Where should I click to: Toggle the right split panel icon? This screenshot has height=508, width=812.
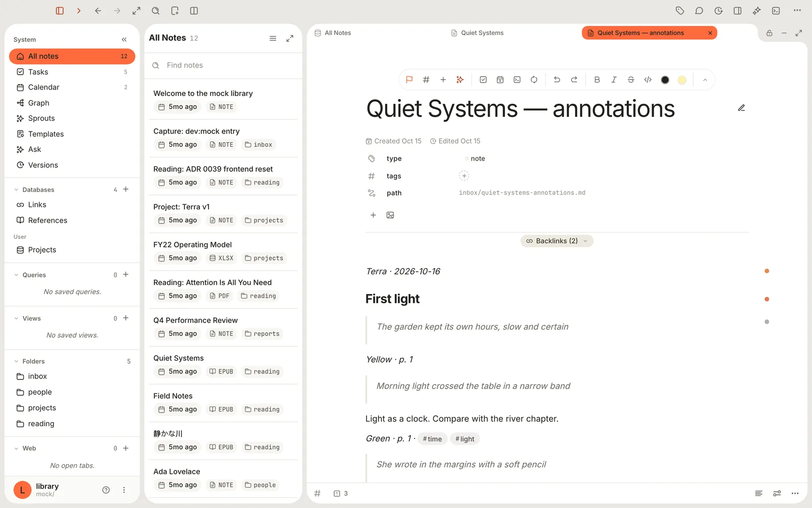click(x=737, y=11)
